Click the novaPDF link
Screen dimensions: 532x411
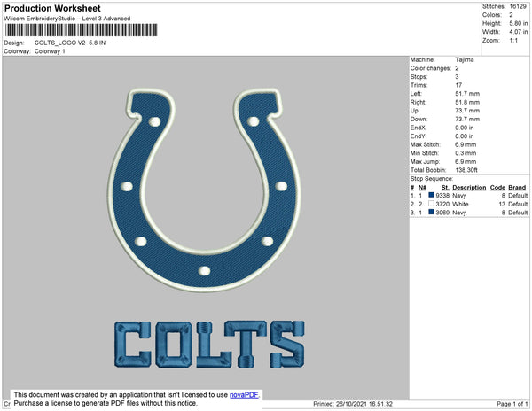pos(244,395)
